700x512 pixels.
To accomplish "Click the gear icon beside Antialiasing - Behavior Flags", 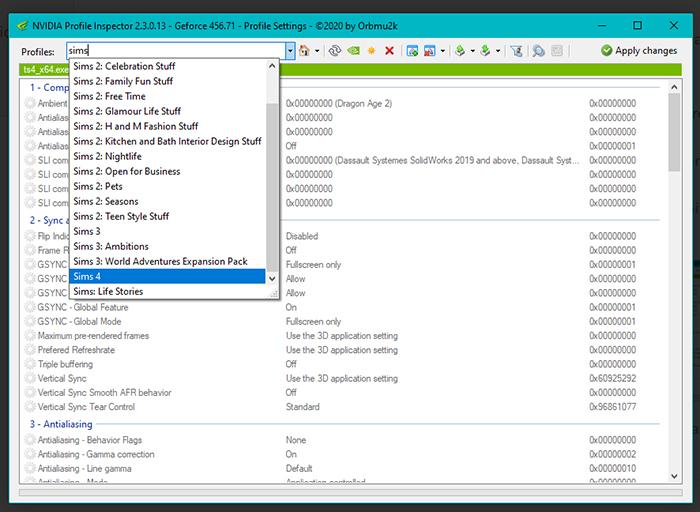I will tap(30, 440).
